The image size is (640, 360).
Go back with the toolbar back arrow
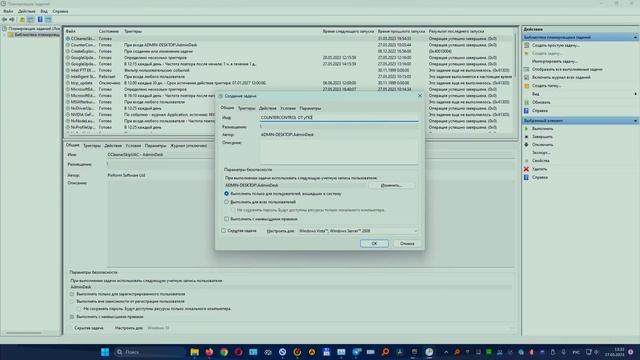pos(4,19)
